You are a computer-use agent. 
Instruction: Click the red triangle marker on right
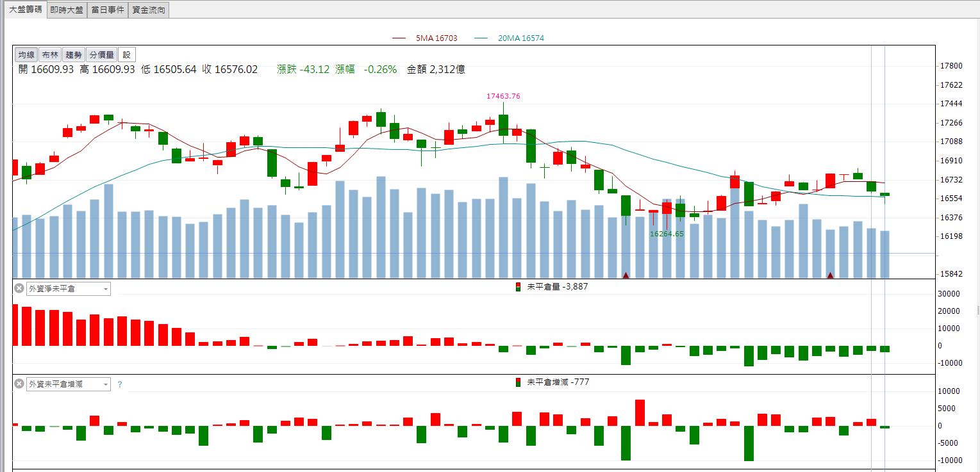[x=830, y=275]
